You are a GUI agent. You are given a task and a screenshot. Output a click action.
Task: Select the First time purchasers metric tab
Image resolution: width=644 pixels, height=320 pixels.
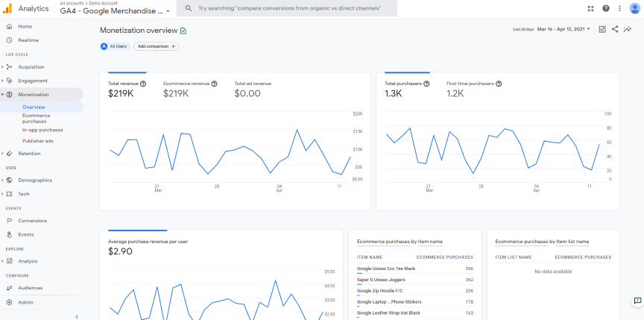coord(474,89)
